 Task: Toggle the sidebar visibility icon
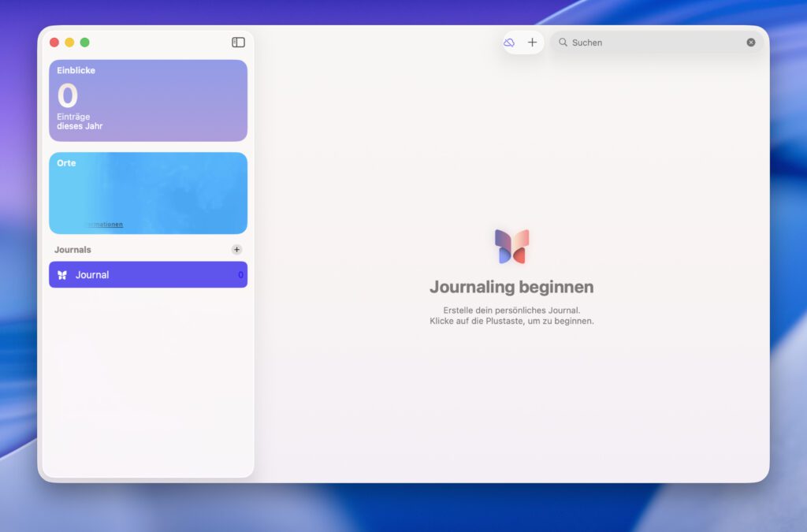tap(237, 42)
